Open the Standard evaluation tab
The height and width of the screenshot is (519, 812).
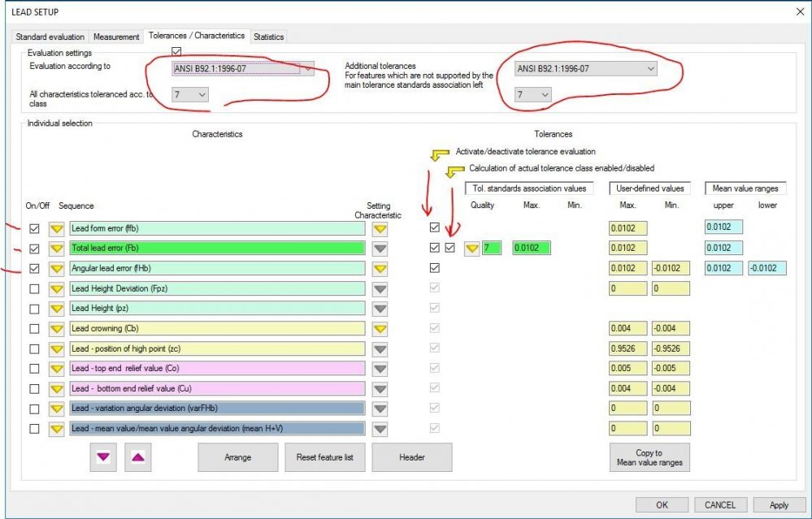coord(50,37)
